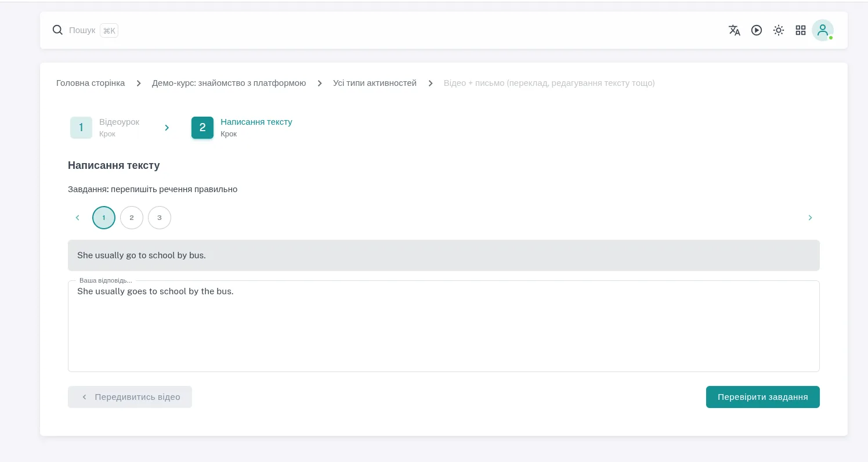
Task: Open step 1 Відеоурок
Action: coord(105,128)
